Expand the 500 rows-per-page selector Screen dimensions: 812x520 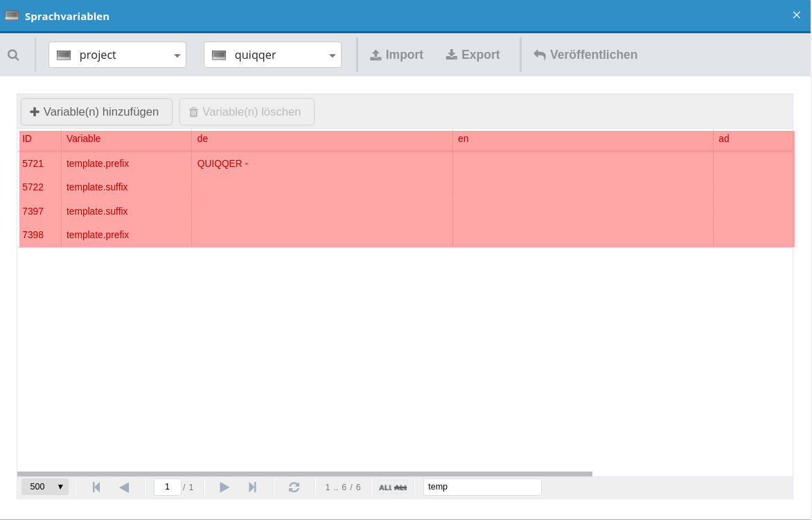(x=45, y=487)
